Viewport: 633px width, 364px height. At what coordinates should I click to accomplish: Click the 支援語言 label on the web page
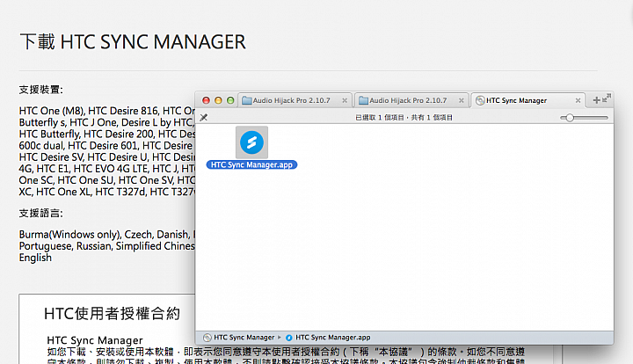(x=40, y=213)
